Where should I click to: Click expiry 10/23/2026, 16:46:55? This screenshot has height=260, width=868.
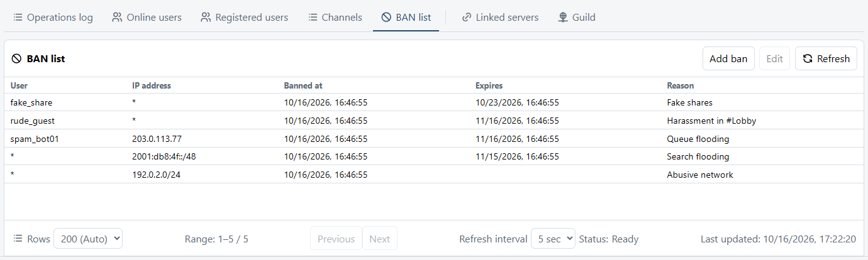point(517,102)
